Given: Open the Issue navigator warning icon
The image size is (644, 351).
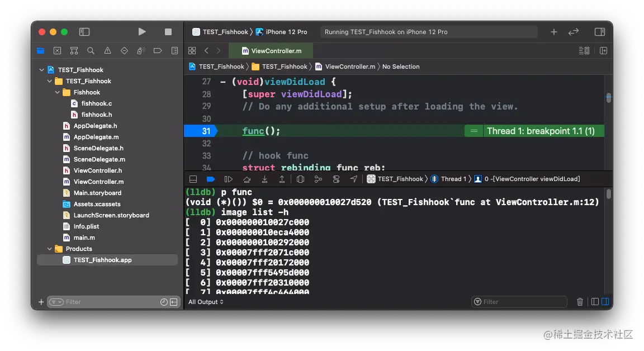Looking at the screenshot, I should pos(107,50).
